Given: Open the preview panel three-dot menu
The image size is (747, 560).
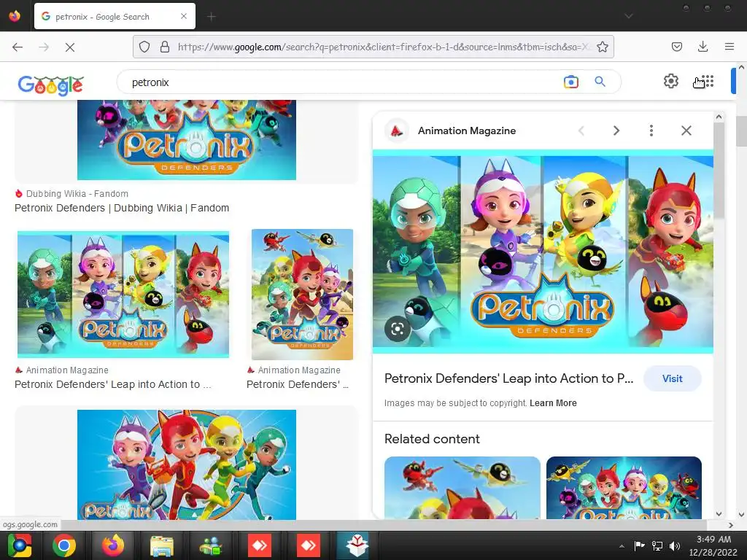Looking at the screenshot, I should (x=651, y=131).
